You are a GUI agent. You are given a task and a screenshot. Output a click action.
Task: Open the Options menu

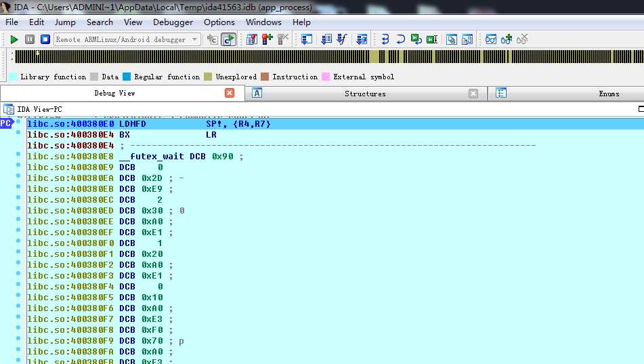(219, 22)
